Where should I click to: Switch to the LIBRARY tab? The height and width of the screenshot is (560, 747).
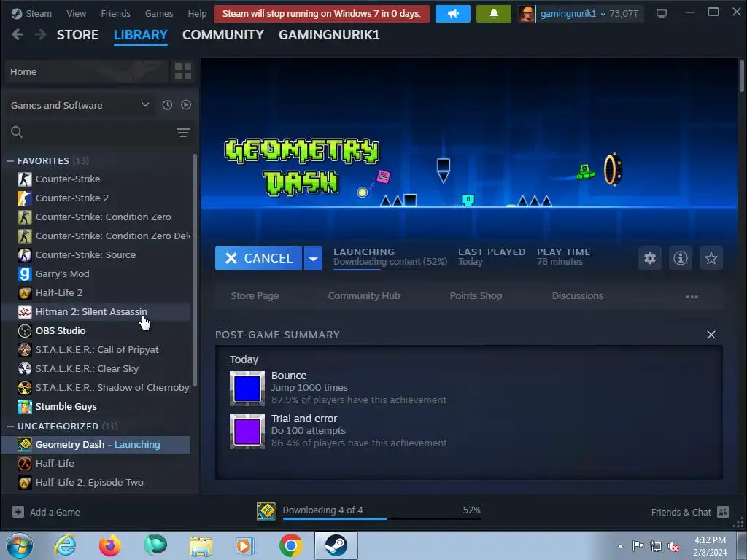click(141, 35)
